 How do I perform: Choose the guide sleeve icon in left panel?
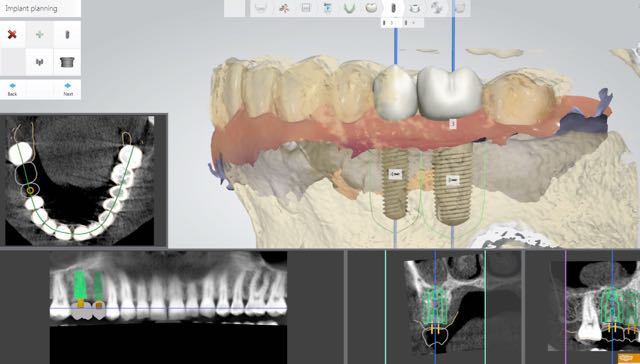(67, 62)
